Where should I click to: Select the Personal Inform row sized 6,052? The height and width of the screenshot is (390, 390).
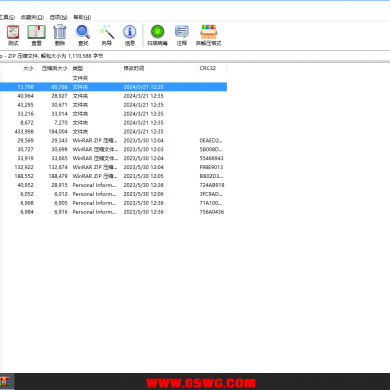pyautogui.click(x=113, y=194)
